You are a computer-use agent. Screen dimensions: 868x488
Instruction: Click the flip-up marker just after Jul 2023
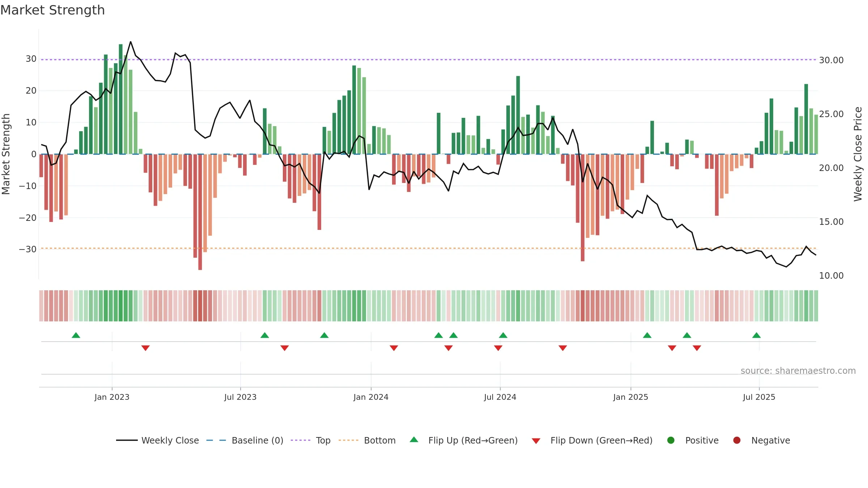(265, 335)
